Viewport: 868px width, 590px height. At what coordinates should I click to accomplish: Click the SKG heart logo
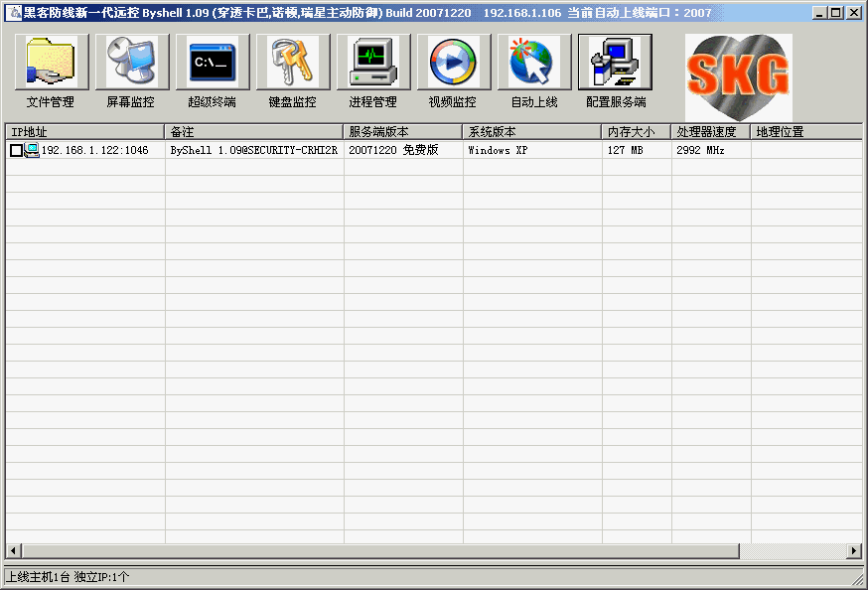pos(737,73)
